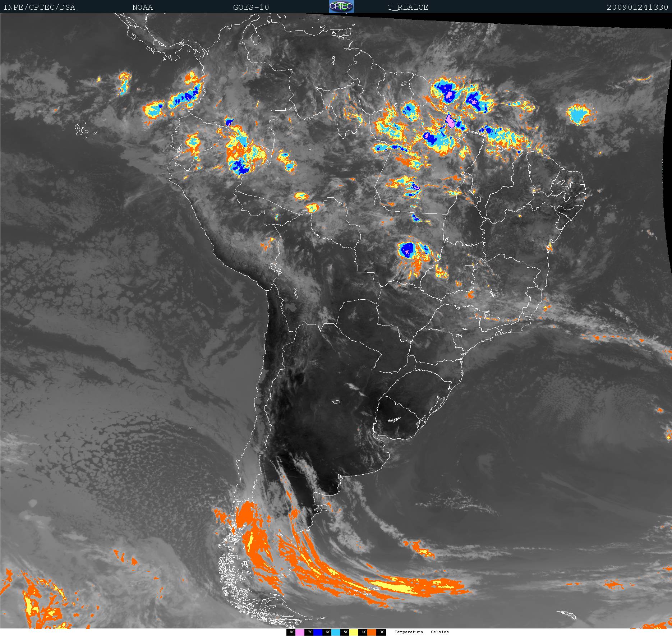Click the Celsius unit label
Image resolution: width=672 pixels, height=636 pixels.
click(x=440, y=632)
